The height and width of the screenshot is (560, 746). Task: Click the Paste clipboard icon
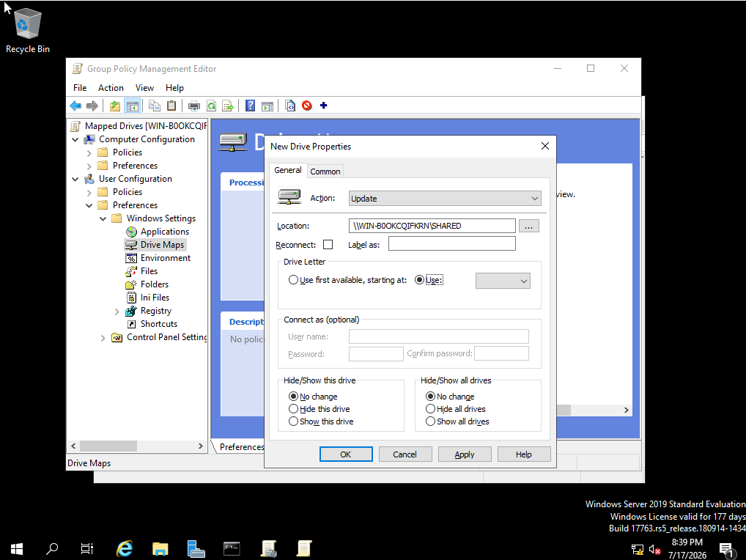coord(171,106)
